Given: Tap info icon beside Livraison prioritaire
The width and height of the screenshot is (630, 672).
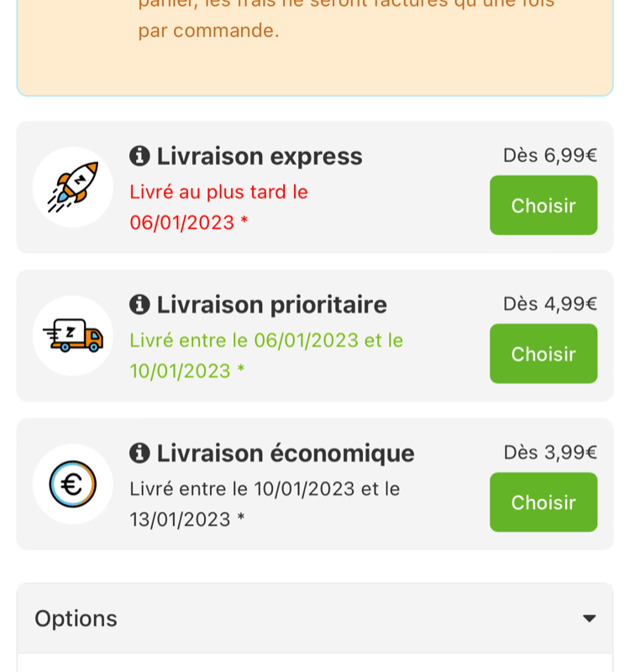Looking at the screenshot, I should click(x=139, y=304).
